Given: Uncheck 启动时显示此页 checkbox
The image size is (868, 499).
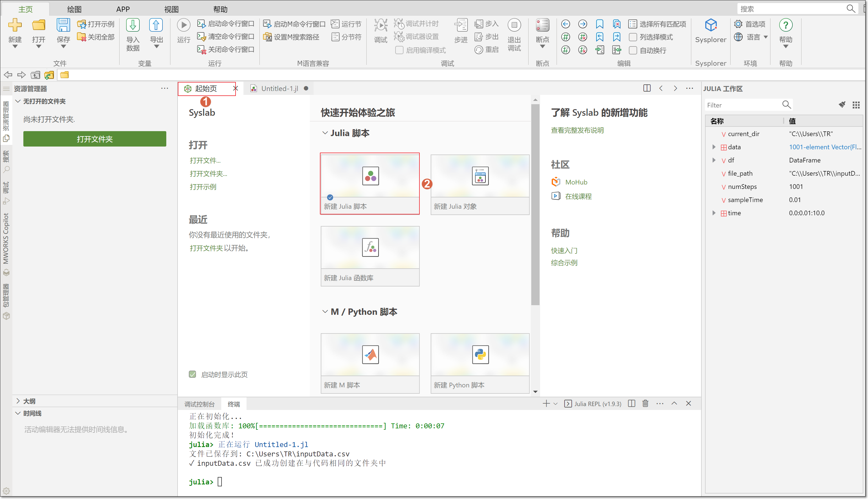Looking at the screenshot, I should pos(192,374).
